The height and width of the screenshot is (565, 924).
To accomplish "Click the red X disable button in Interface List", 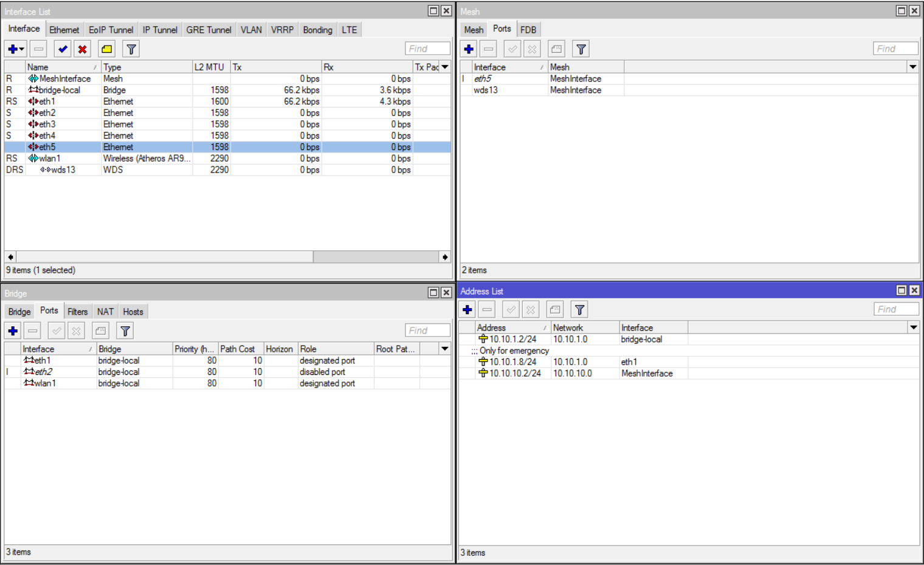I will 82,49.
